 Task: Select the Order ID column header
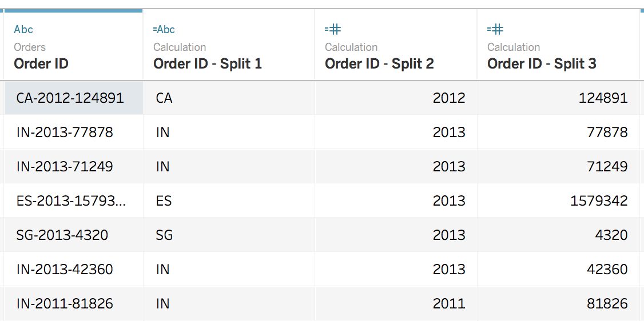tap(41, 64)
